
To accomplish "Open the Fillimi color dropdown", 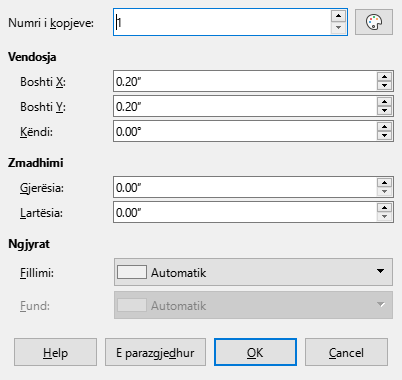I will [x=253, y=272].
